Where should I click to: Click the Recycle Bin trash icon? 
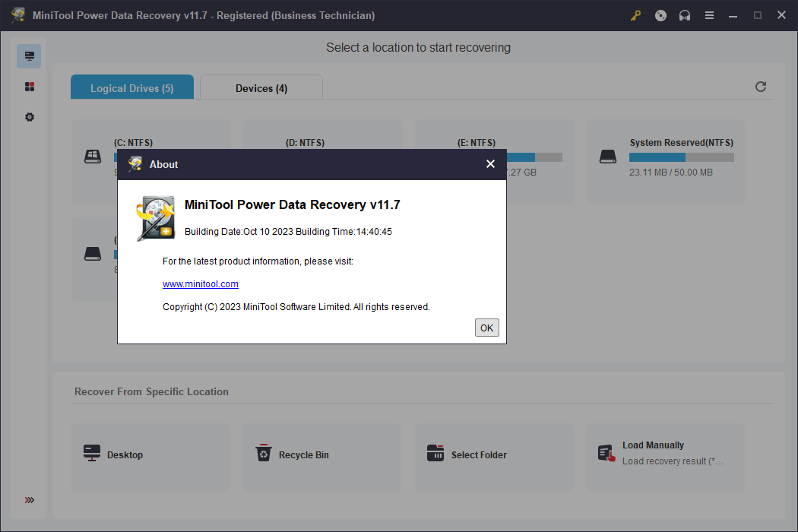tap(264, 453)
